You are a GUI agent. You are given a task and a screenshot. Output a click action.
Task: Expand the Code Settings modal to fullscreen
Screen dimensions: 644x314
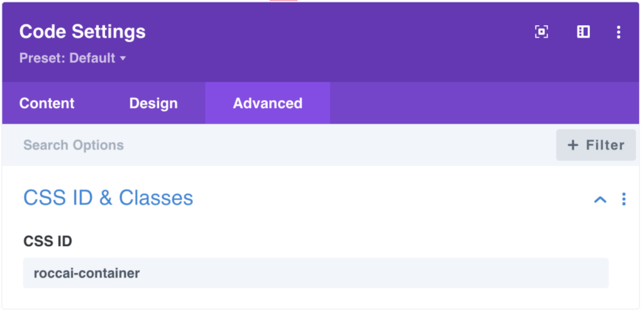(541, 31)
